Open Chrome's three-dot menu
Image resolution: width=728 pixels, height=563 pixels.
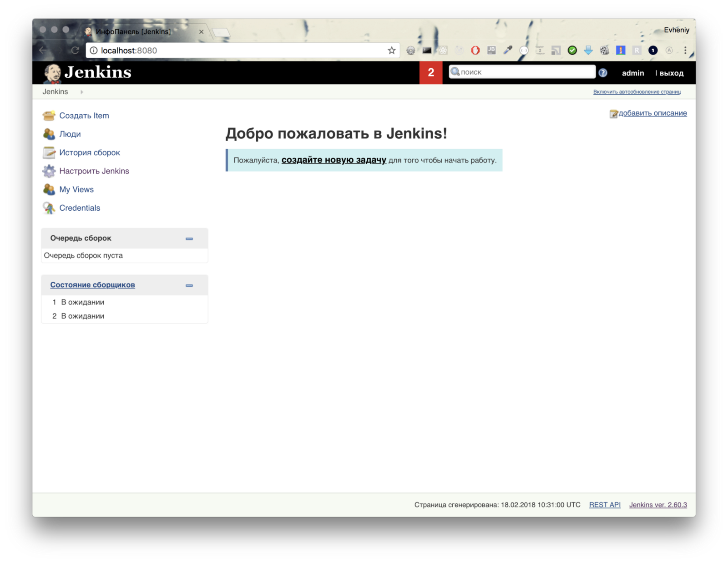685,51
